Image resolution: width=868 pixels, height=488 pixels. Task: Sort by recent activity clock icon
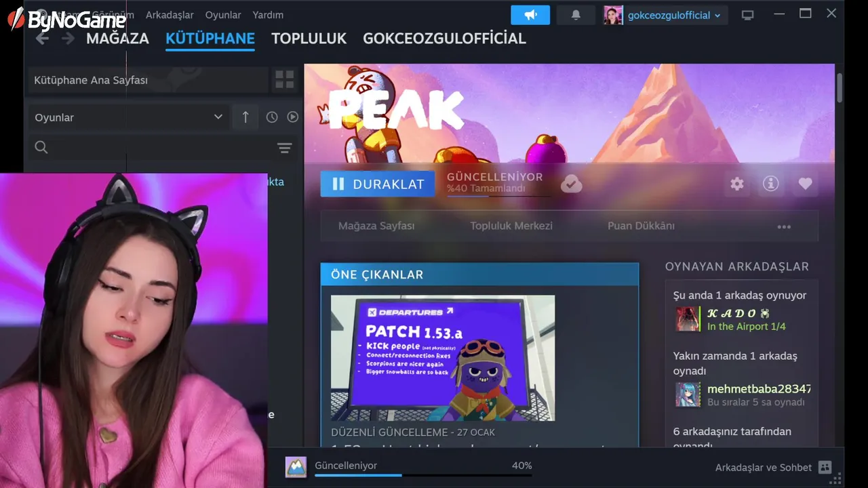[272, 117]
